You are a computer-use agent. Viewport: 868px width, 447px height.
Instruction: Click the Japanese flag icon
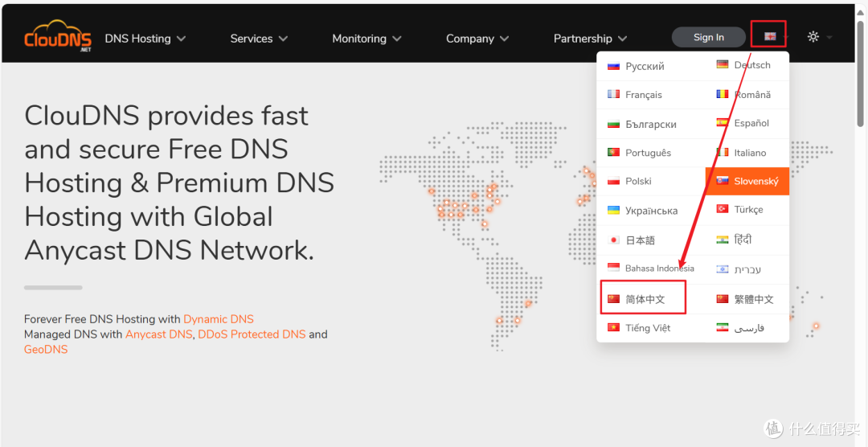click(x=612, y=240)
